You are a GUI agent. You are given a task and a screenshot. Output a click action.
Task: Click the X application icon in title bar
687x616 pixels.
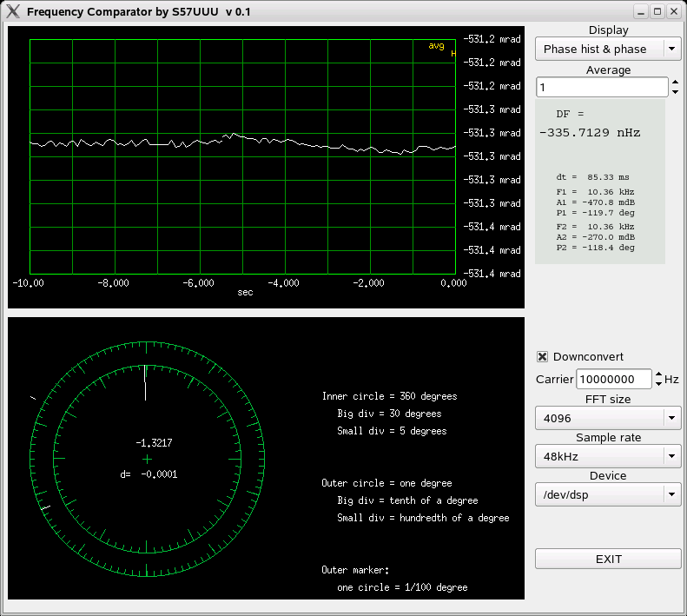13,11
